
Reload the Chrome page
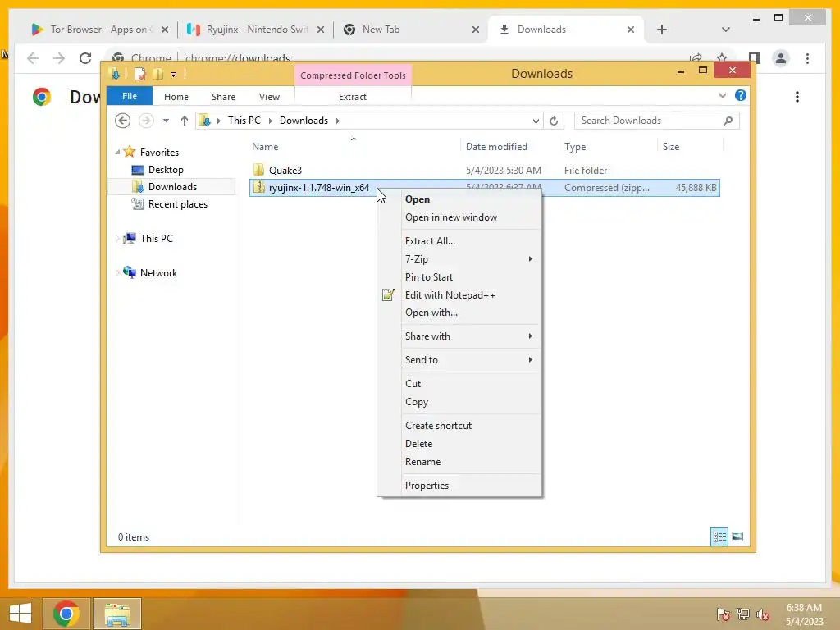[85, 58]
